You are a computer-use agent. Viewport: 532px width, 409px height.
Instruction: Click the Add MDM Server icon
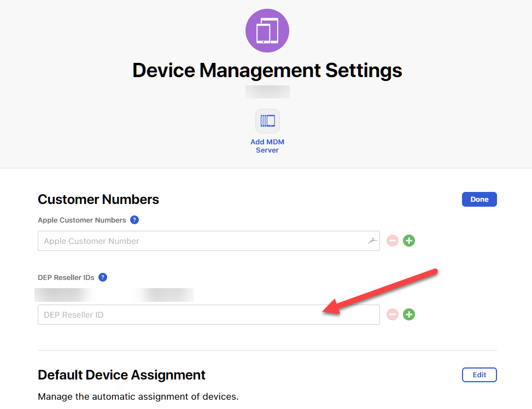point(267,121)
